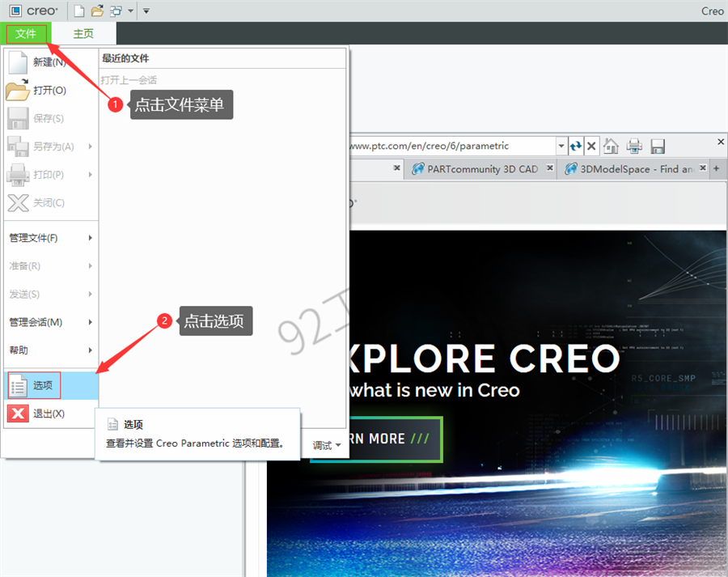728x577 pixels.
Task: Click the 发送(S) menu entry
Action: tap(51, 294)
